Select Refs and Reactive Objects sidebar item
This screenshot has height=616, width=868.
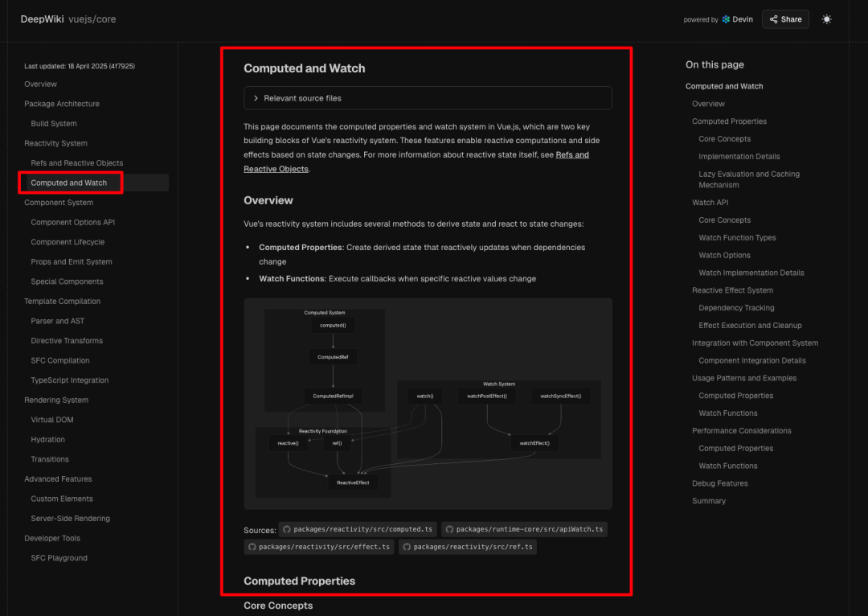pos(77,163)
